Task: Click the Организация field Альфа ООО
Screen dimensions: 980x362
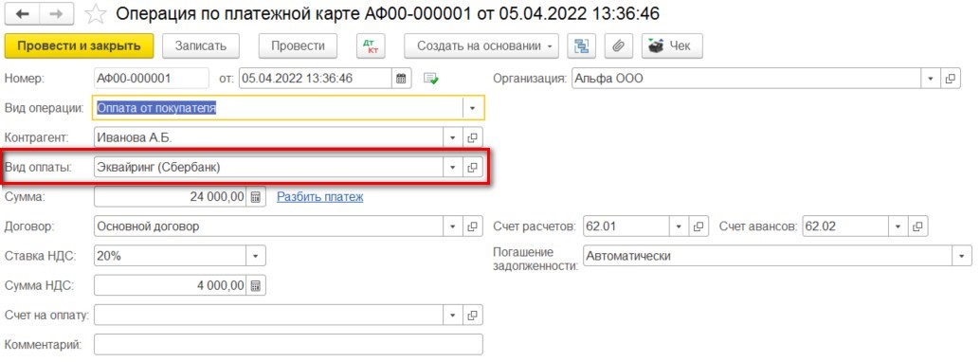Action: (747, 79)
